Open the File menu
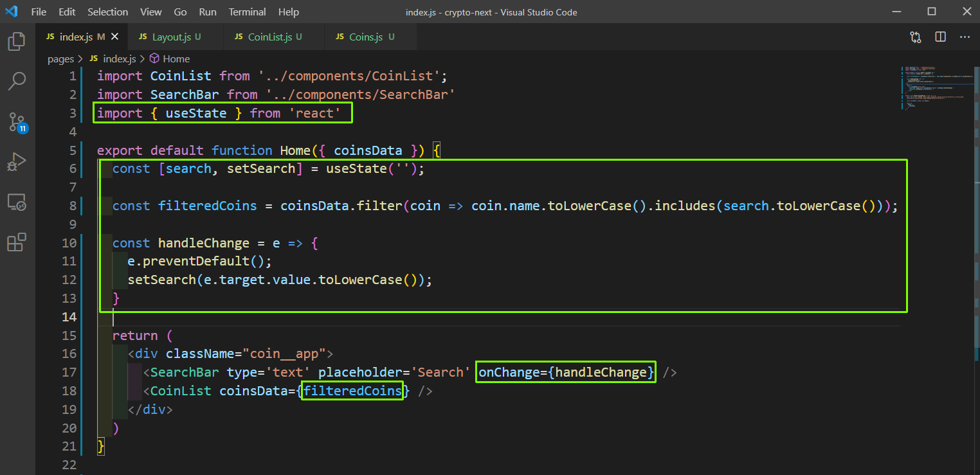Viewport: 980px width, 475px height. pos(39,12)
